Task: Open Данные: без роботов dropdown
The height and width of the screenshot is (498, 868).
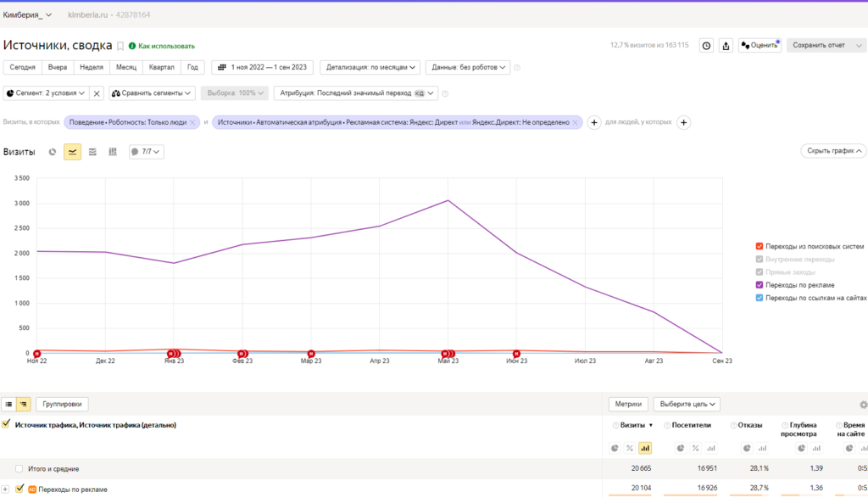Action: point(468,68)
